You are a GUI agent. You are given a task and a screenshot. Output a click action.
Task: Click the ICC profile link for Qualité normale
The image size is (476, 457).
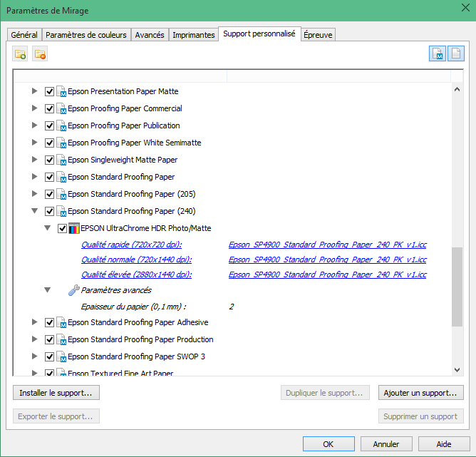(x=328, y=260)
